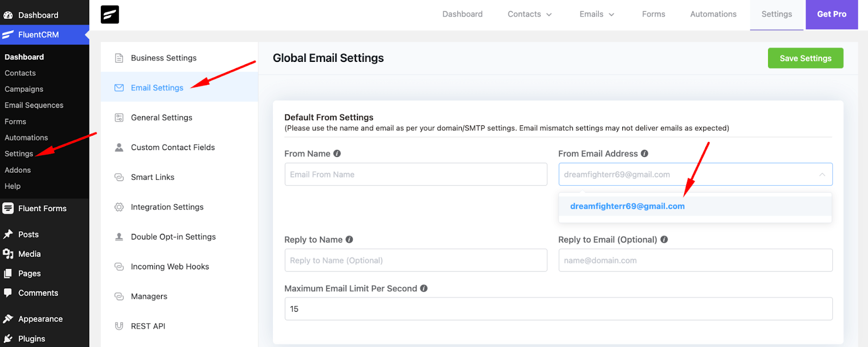Open the Contacts dropdown in top navigation

[x=529, y=14]
